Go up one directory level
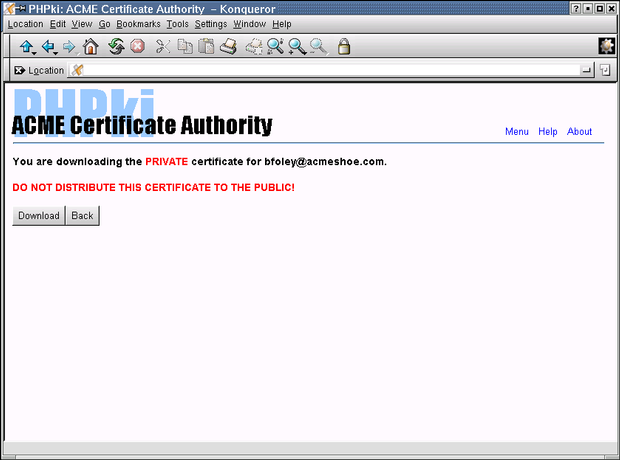620x460 pixels. (26, 46)
